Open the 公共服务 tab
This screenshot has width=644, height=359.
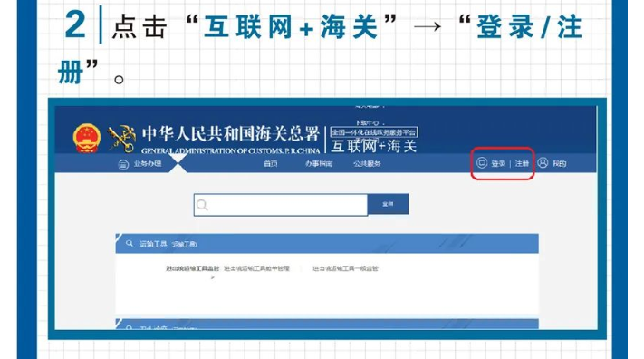click(x=367, y=164)
